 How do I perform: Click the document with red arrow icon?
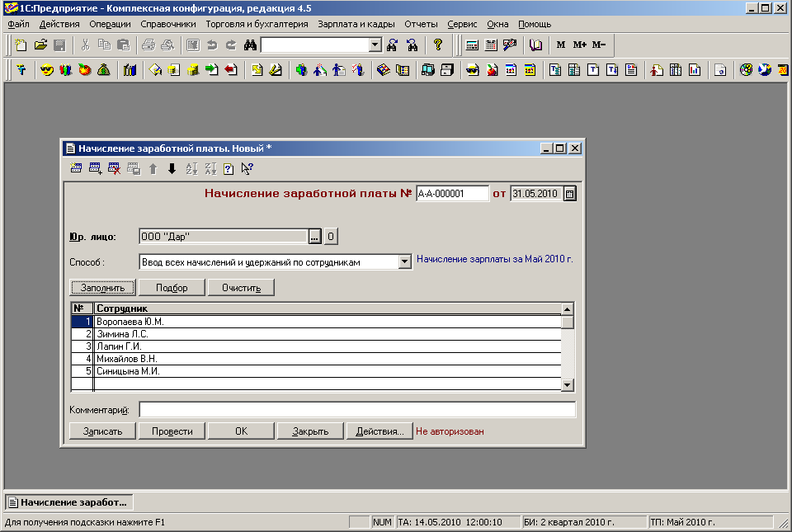[x=231, y=70]
